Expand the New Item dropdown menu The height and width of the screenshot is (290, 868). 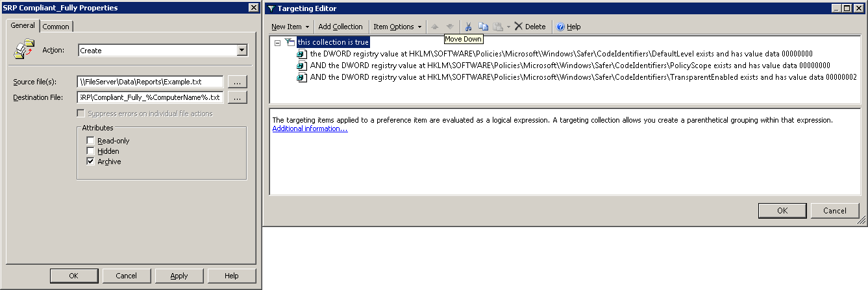pyautogui.click(x=290, y=27)
